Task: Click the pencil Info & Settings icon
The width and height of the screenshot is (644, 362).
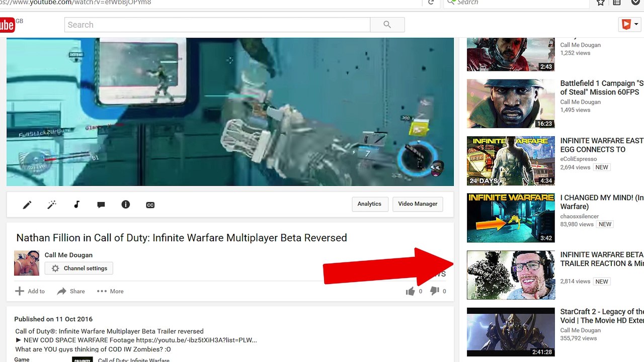Action: coord(27,205)
